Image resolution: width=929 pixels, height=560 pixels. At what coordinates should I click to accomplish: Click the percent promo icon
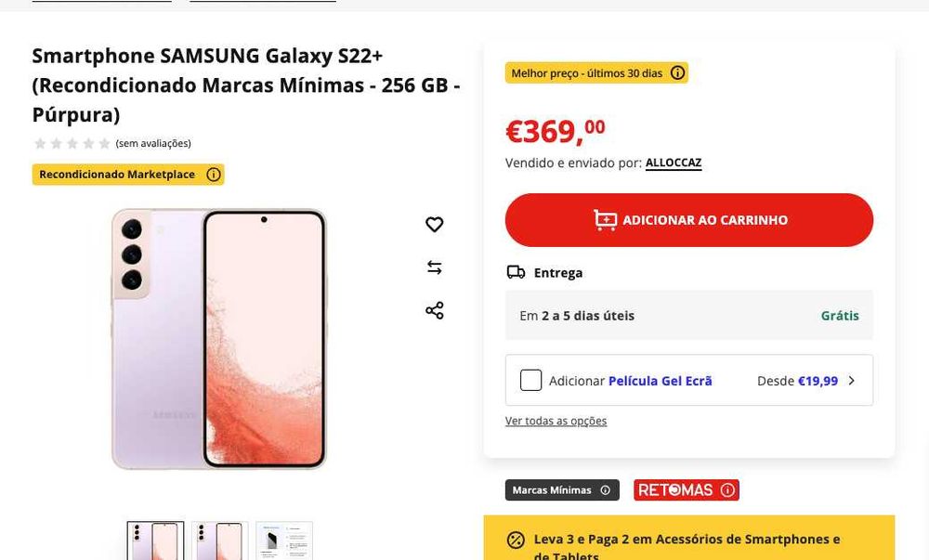pyautogui.click(x=516, y=540)
